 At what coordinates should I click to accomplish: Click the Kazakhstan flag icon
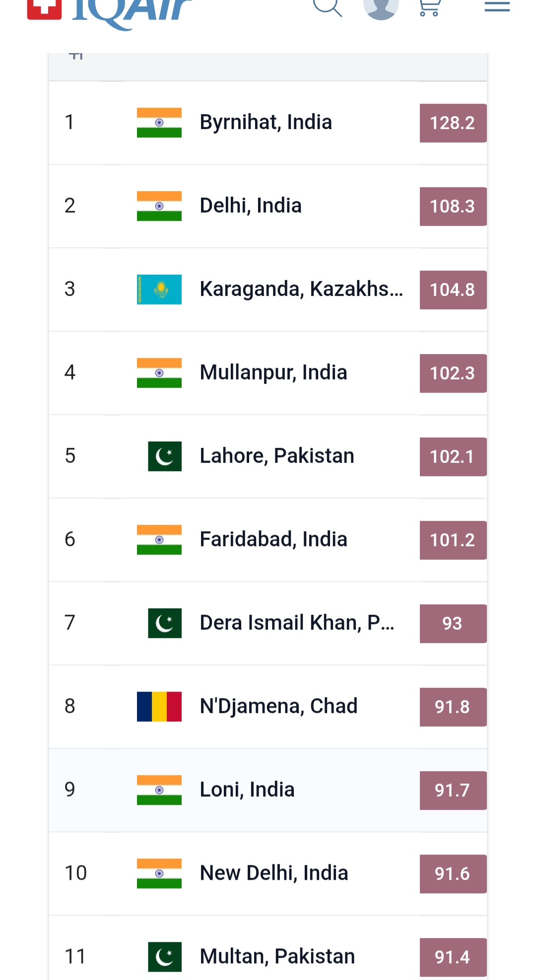pos(159,289)
